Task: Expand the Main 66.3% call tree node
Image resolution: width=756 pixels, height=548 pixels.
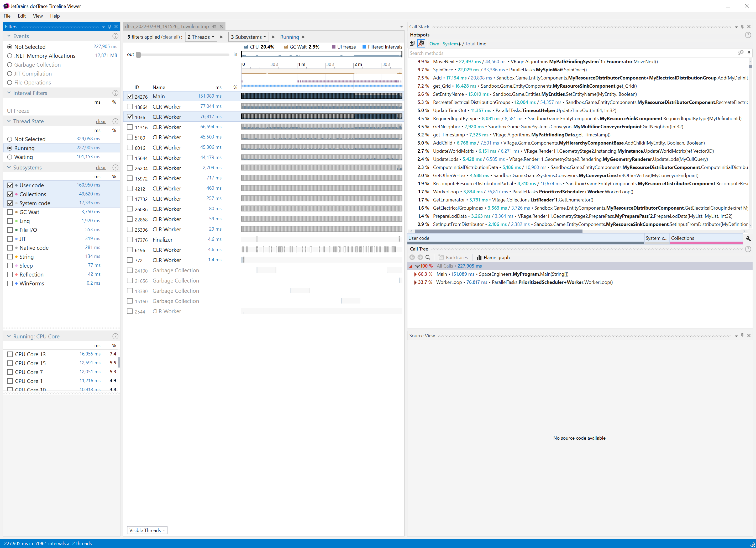Action: tap(415, 274)
